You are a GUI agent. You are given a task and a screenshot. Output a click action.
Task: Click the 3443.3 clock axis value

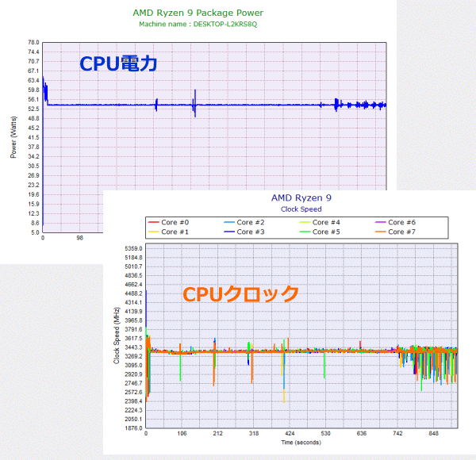pos(133,347)
